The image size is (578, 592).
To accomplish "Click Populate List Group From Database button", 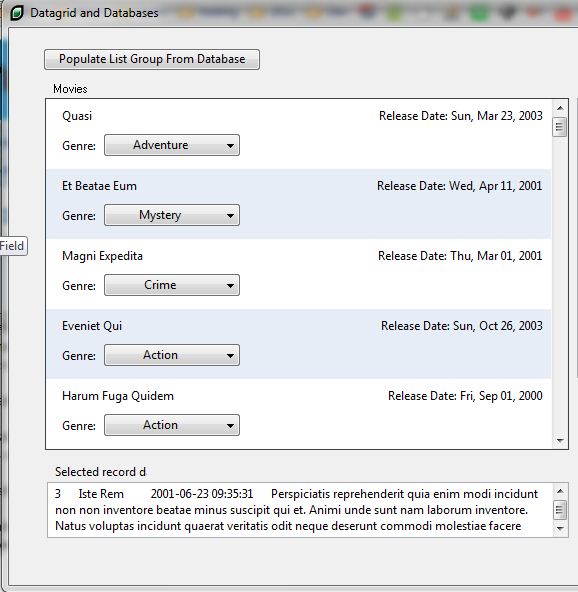I will 152,59.
